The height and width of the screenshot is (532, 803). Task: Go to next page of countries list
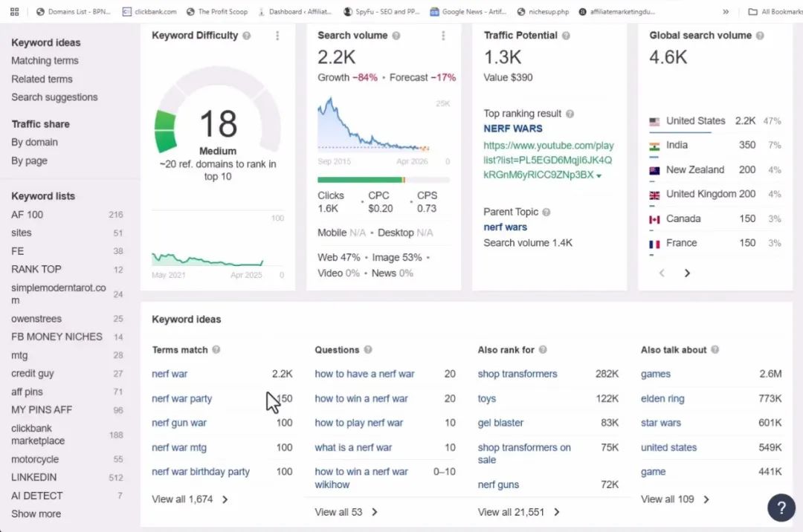point(687,273)
